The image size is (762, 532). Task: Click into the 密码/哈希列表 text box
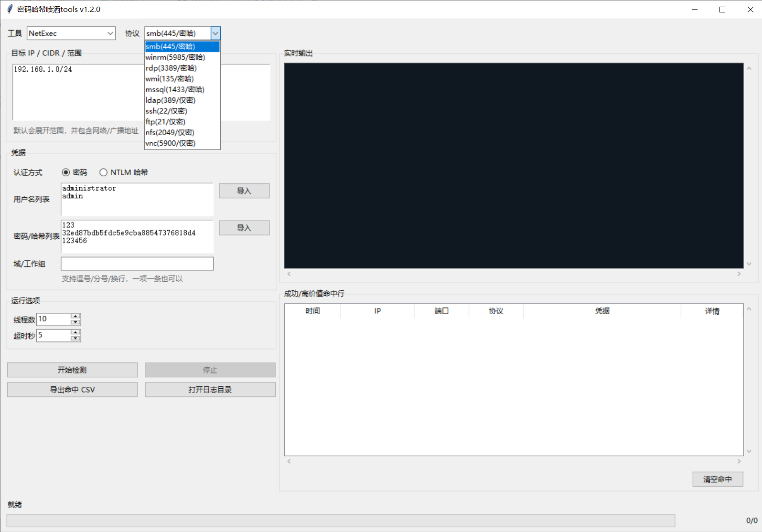point(137,236)
